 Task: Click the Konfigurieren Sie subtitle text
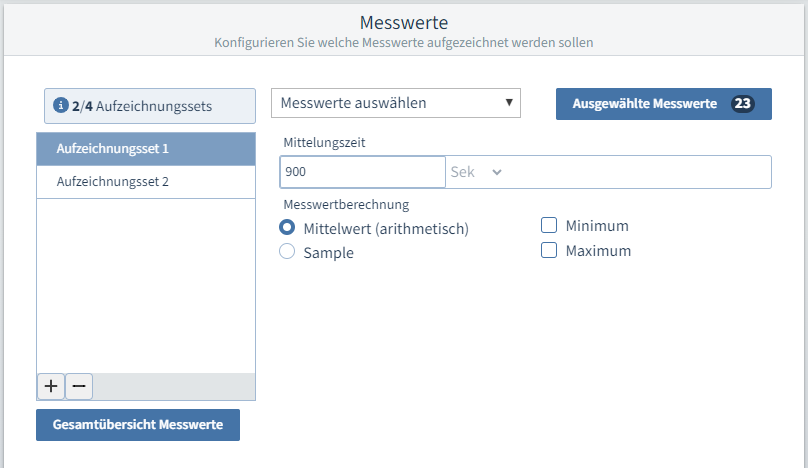[403, 43]
